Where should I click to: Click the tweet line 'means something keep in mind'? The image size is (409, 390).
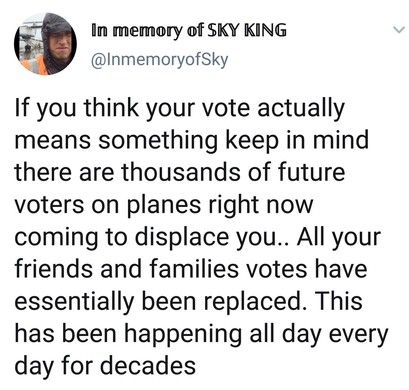pos(192,140)
